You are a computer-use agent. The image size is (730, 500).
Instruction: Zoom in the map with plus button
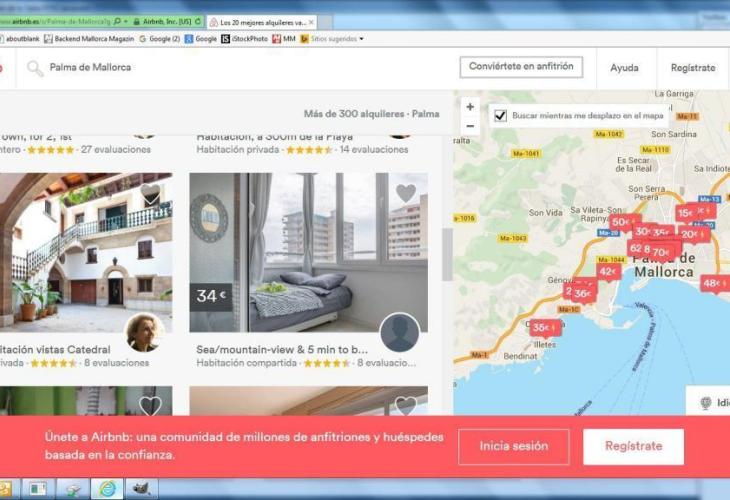click(x=470, y=107)
